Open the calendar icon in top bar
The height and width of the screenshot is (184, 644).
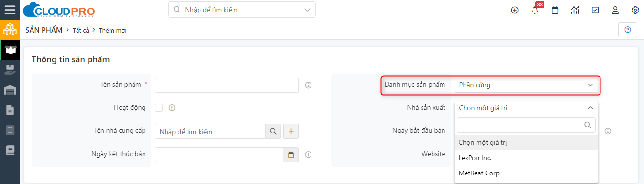[x=555, y=10]
